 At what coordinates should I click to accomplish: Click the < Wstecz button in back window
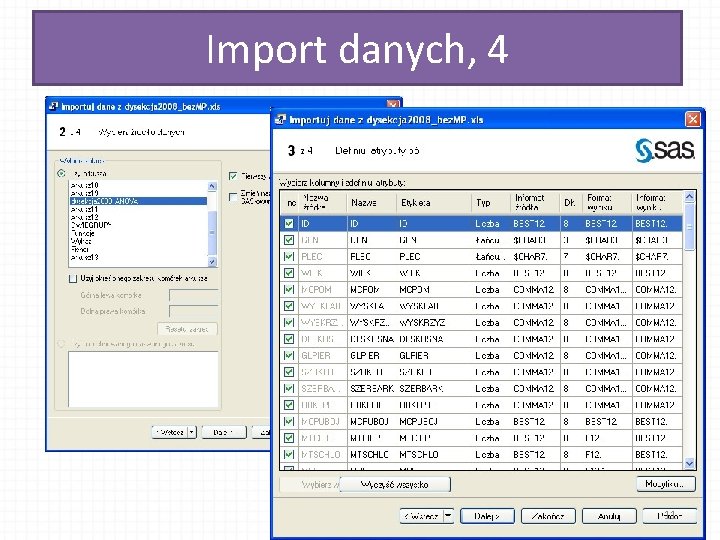pyautogui.click(x=170, y=432)
